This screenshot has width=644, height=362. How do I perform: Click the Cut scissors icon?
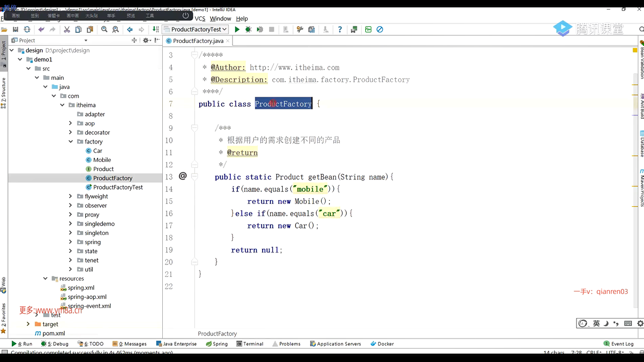(x=67, y=29)
